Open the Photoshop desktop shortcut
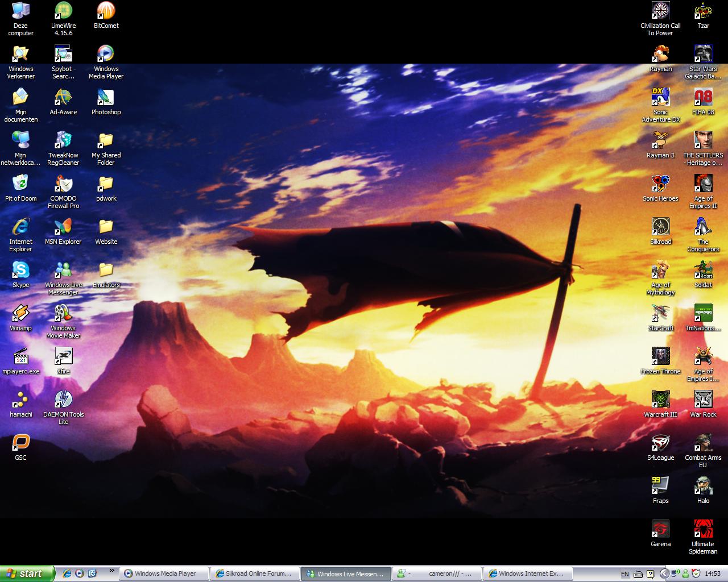This screenshot has height=582, width=728. click(x=106, y=98)
